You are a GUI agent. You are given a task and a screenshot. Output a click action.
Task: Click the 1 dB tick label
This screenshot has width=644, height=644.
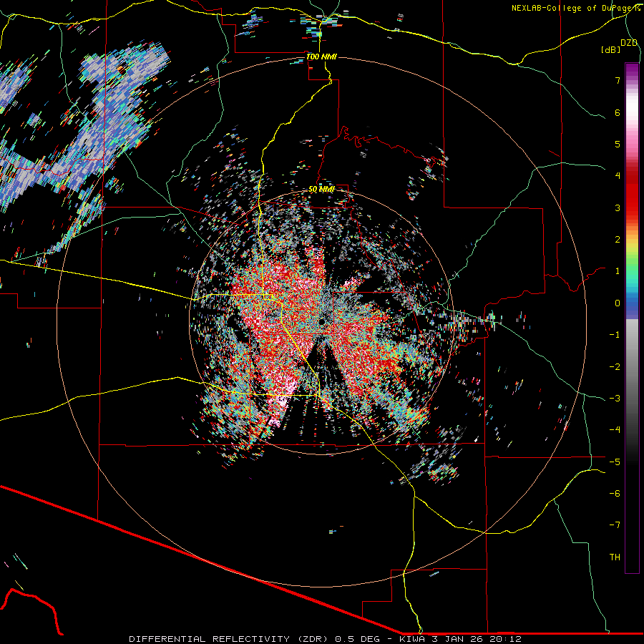coord(618,271)
